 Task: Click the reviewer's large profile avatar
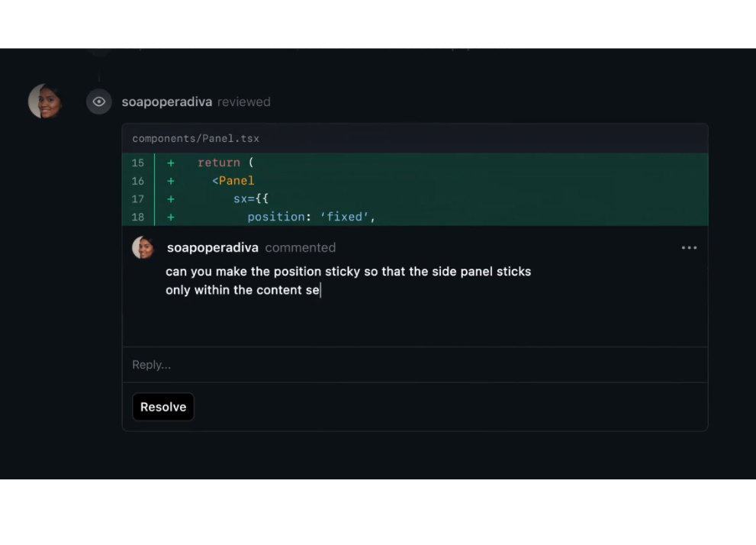pyautogui.click(x=45, y=102)
